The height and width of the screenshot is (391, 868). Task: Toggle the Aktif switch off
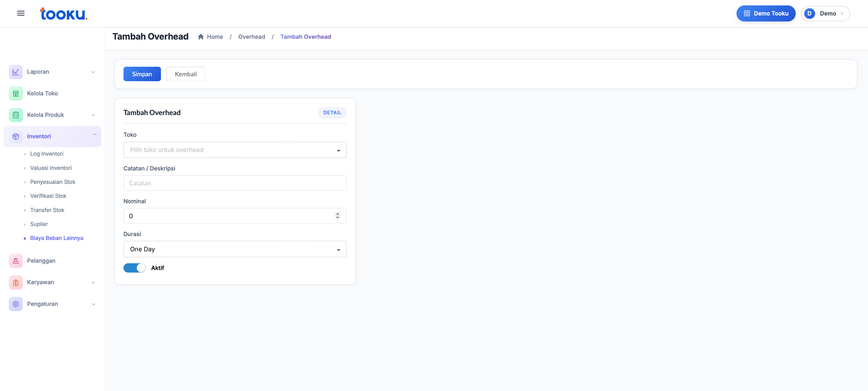pyautogui.click(x=134, y=268)
